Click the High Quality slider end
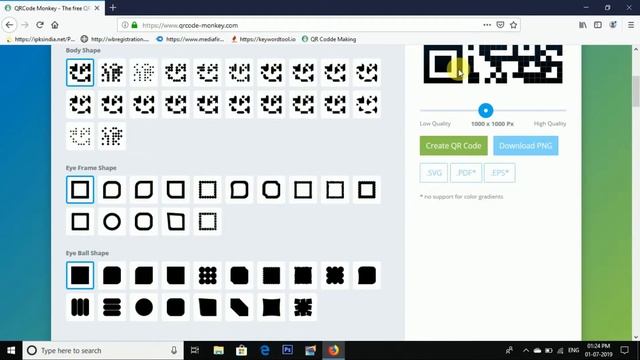640x360 pixels. (550, 123)
